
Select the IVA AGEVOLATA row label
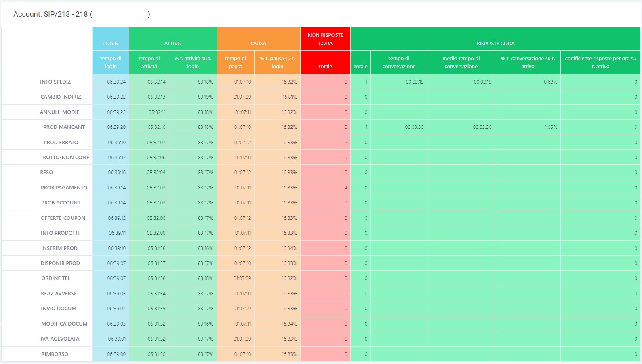point(60,339)
